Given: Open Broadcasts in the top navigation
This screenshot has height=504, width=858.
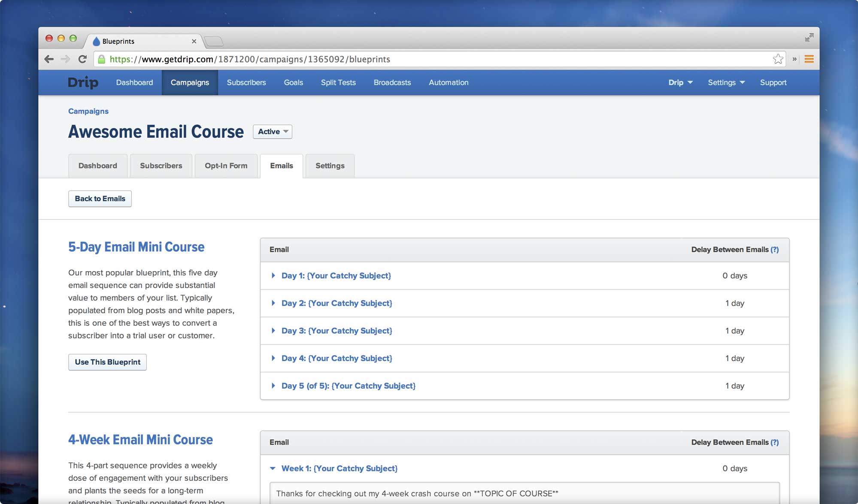Looking at the screenshot, I should click(x=392, y=82).
